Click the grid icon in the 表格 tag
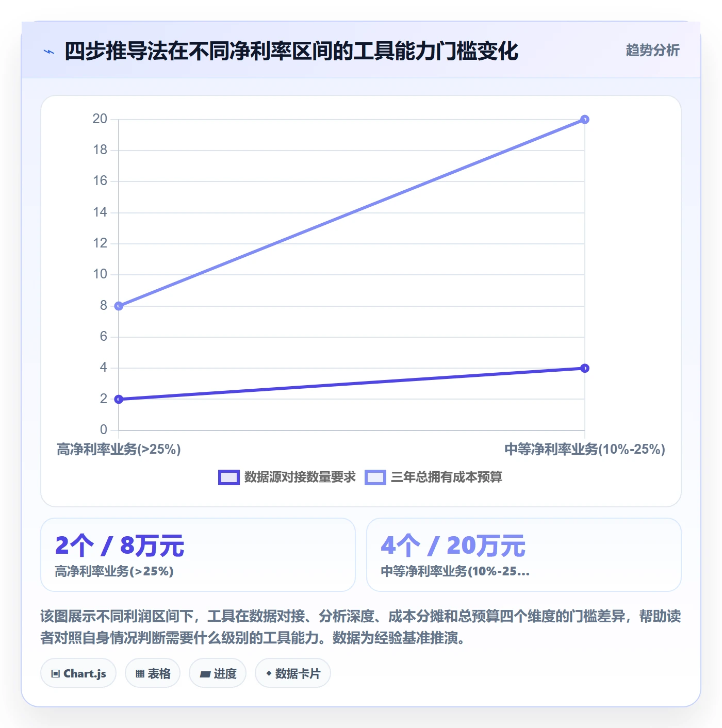This screenshot has height=728, width=722. tap(140, 674)
